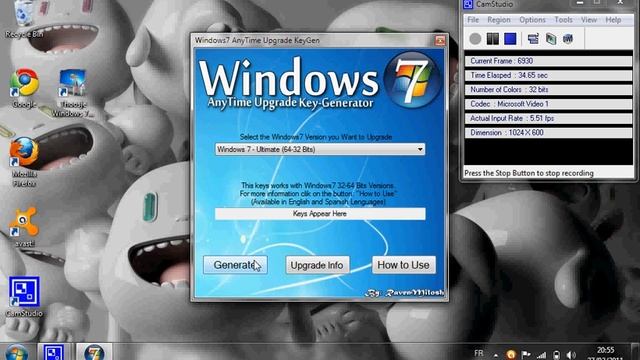This screenshot has height=360, width=640.
Task: Click the Upgrade Info button
Action: pyautogui.click(x=317, y=265)
